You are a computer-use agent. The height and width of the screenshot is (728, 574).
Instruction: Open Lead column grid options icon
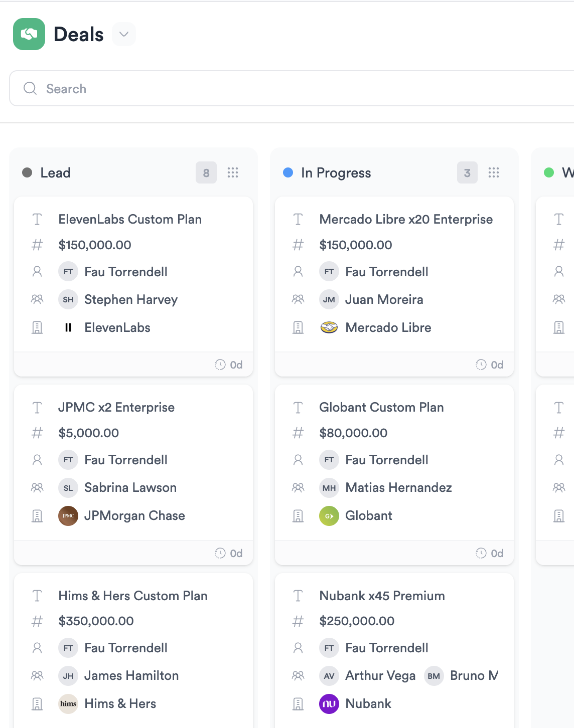click(233, 172)
